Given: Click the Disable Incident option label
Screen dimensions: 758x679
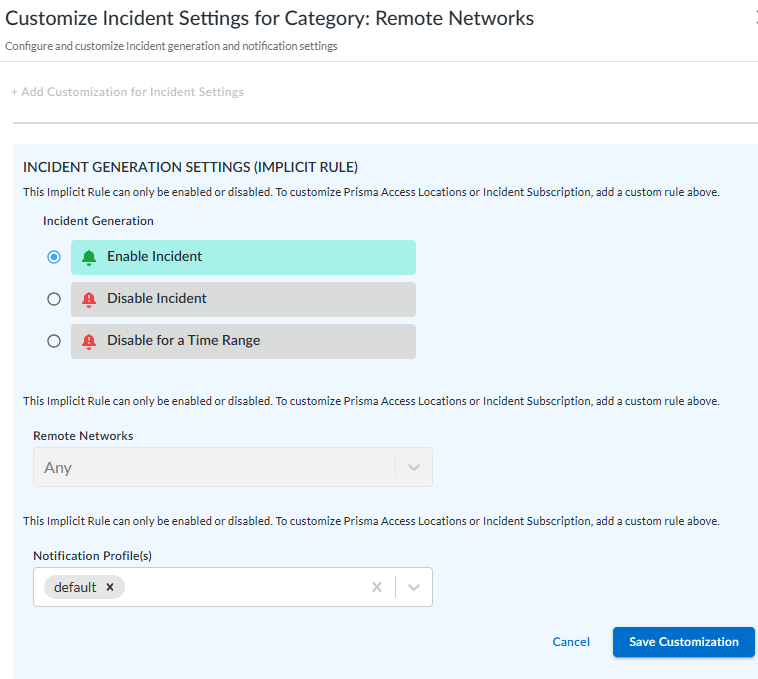Looking at the screenshot, I should pos(157,299).
